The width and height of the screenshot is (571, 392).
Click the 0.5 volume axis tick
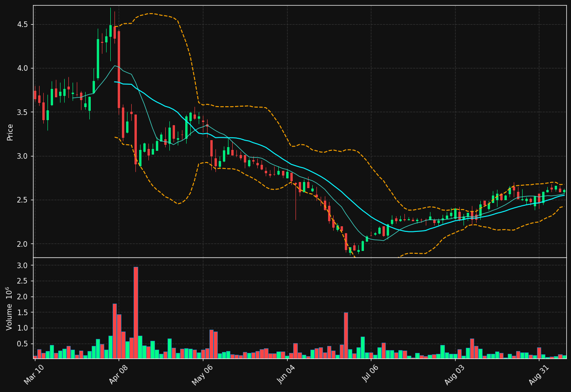(x=23, y=344)
